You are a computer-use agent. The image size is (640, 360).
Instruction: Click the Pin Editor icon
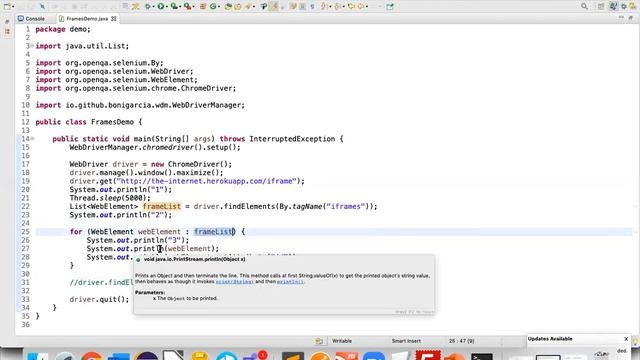pos(390,7)
